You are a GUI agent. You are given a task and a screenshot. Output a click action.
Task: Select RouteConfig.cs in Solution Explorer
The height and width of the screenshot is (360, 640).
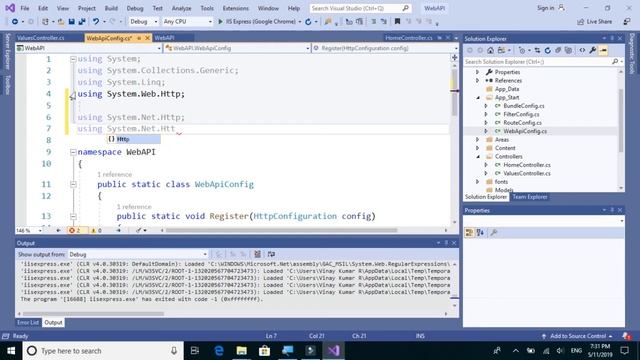[x=522, y=123]
